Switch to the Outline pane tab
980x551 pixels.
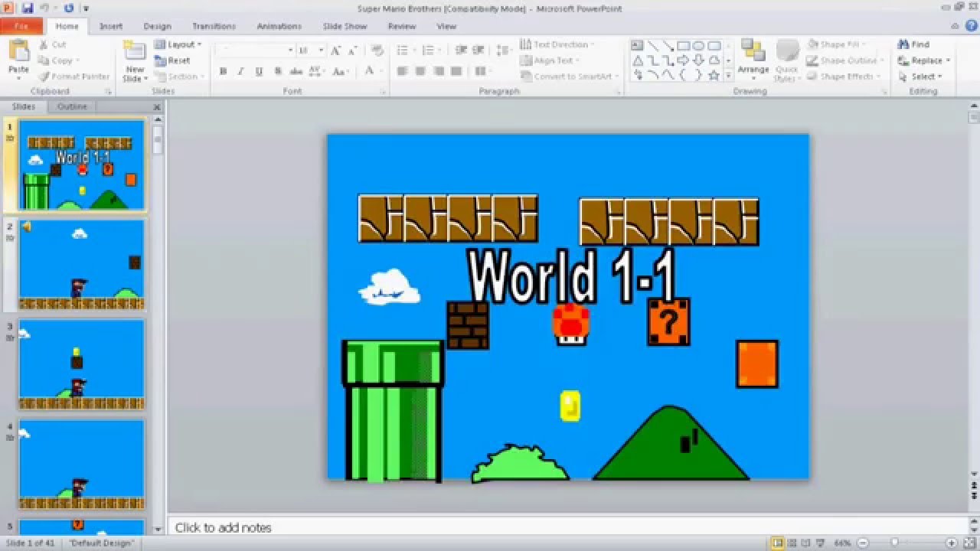[72, 106]
